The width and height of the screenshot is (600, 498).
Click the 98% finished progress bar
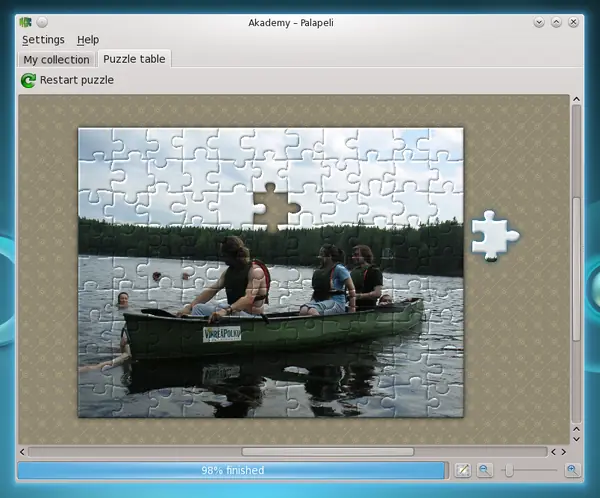click(232, 470)
